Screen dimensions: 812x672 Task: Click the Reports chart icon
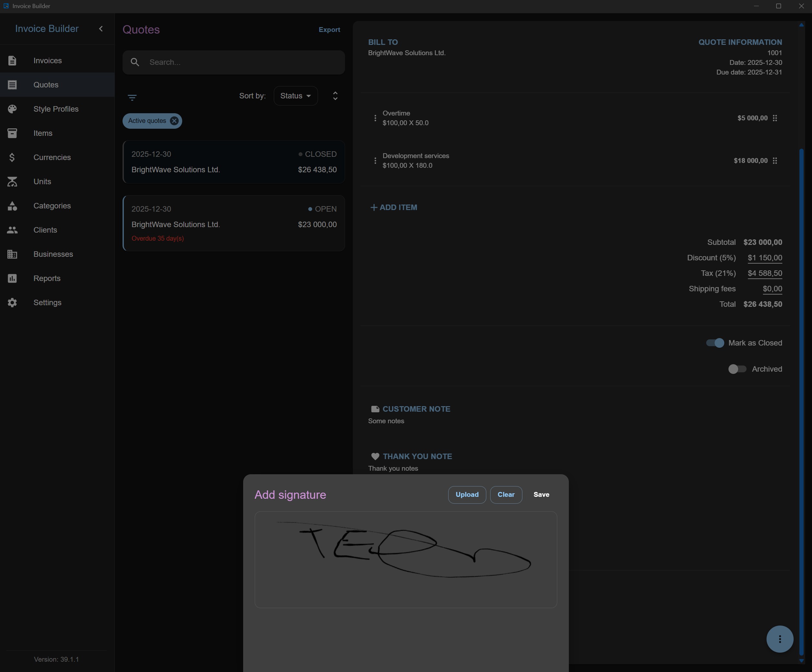click(12, 278)
